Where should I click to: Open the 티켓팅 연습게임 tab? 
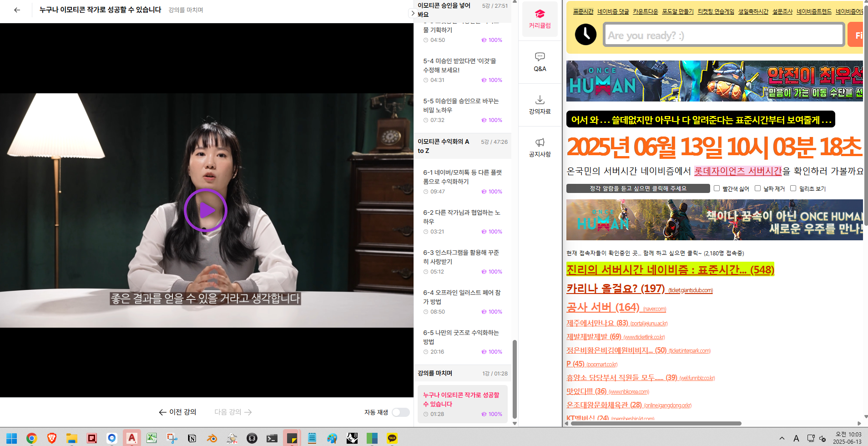click(x=716, y=11)
